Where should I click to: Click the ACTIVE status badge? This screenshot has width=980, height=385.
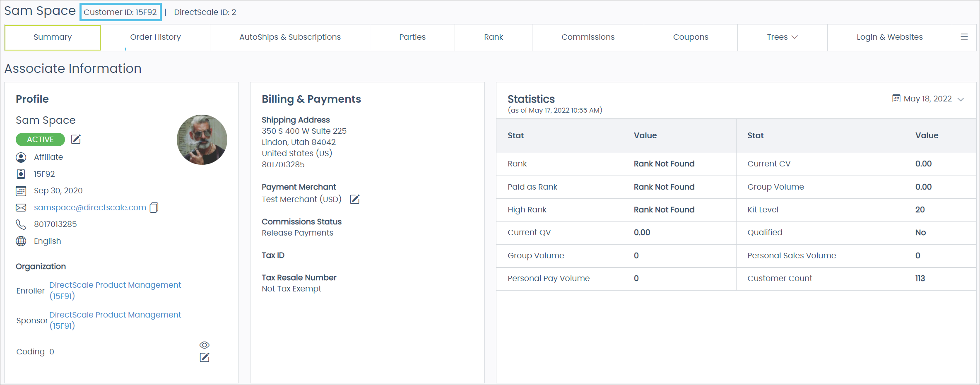click(x=40, y=140)
